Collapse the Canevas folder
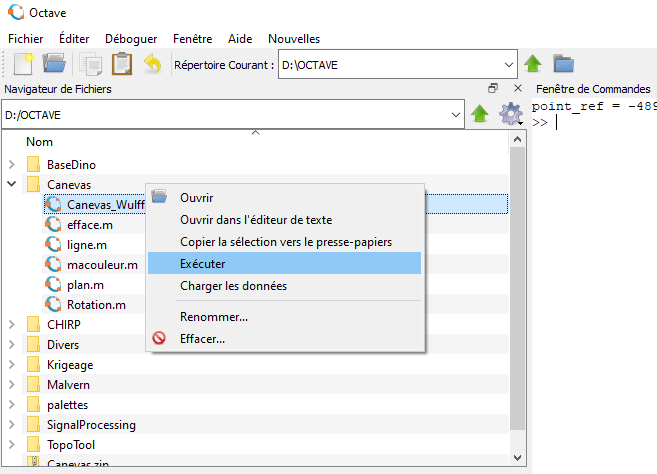The width and height of the screenshot is (657, 474). pos(12,184)
